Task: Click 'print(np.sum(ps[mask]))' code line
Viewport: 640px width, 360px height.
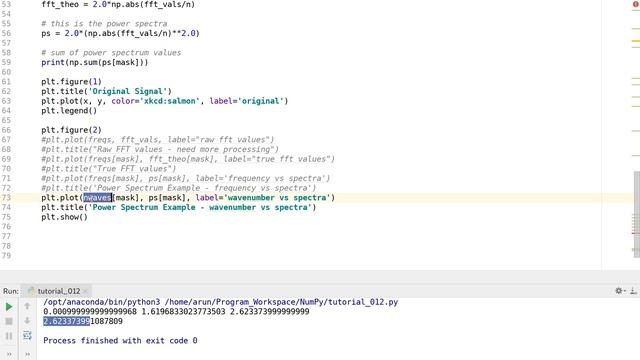Action: 95,62
